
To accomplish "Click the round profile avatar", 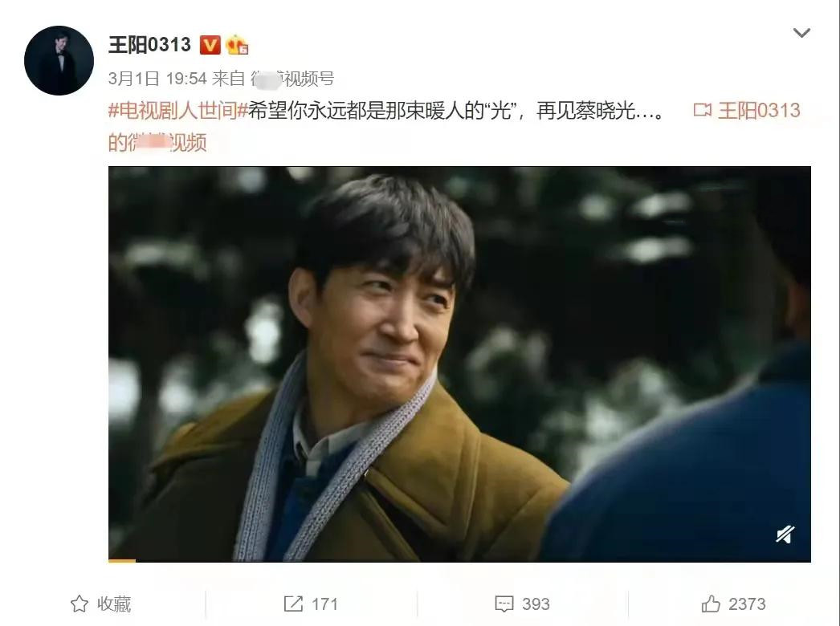I will 59,60.
